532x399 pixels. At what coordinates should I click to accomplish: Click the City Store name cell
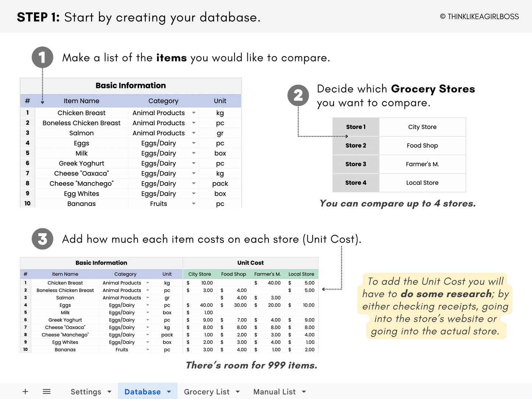pos(422,127)
